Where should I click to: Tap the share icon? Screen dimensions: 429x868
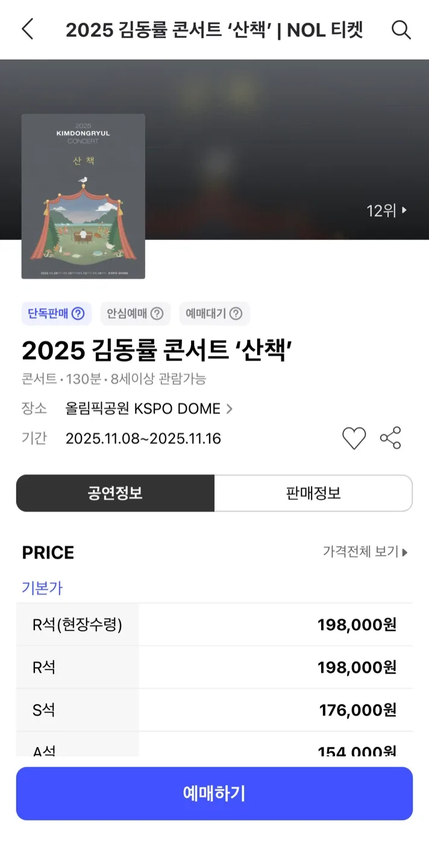tap(390, 438)
